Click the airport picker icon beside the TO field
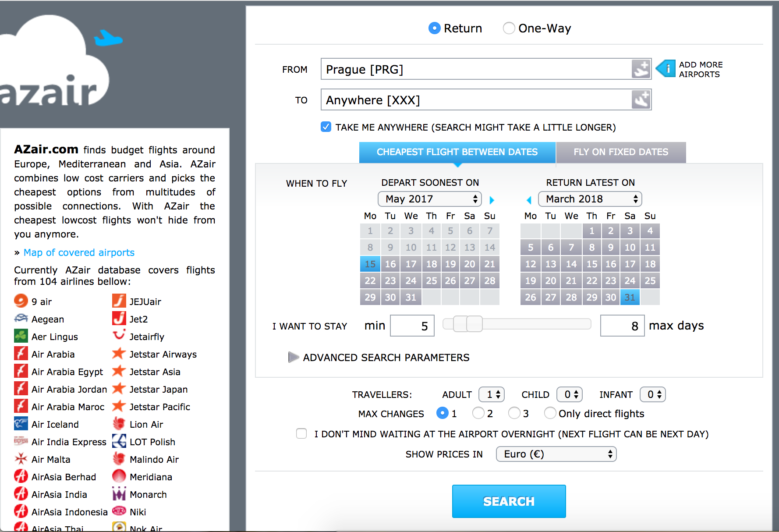779x532 pixels. tap(641, 99)
